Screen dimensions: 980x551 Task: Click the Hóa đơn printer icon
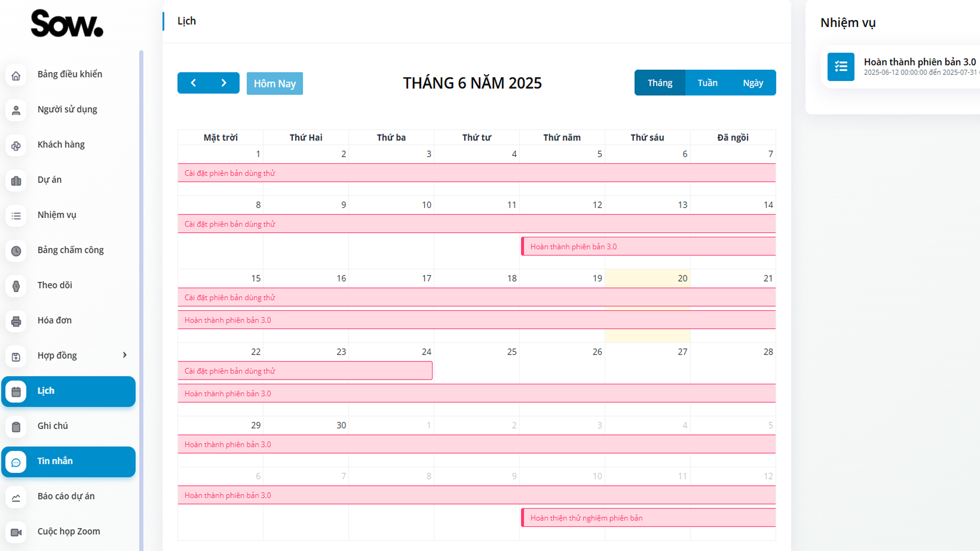click(16, 321)
